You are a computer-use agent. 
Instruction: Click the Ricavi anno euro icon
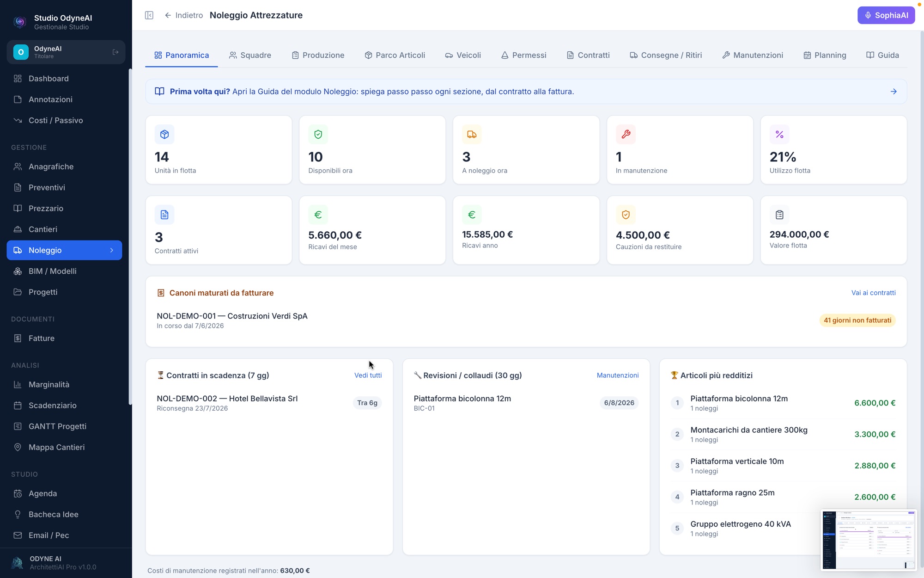click(472, 215)
